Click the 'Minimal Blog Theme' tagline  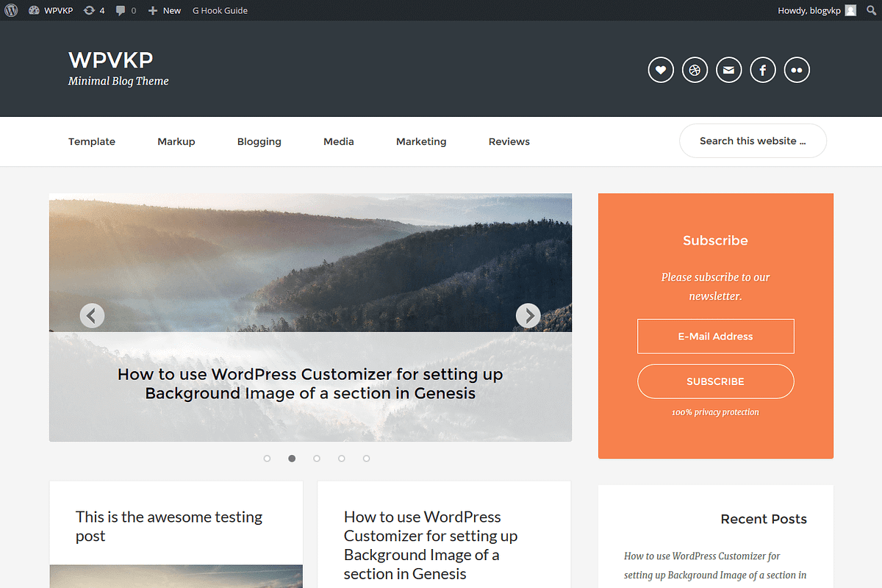coord(118,82)
